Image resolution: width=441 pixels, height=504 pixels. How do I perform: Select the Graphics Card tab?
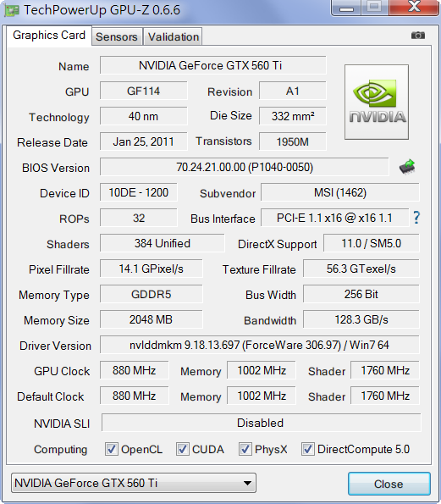coord(49,35)
